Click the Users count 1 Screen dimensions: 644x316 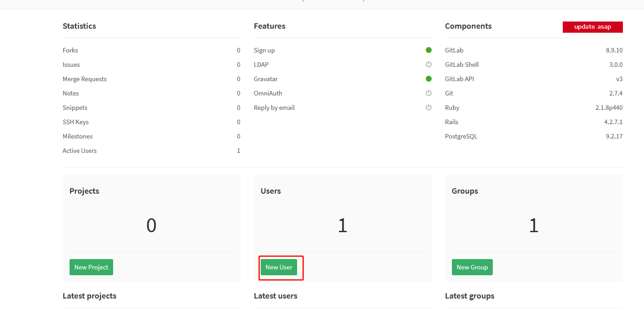342,225
